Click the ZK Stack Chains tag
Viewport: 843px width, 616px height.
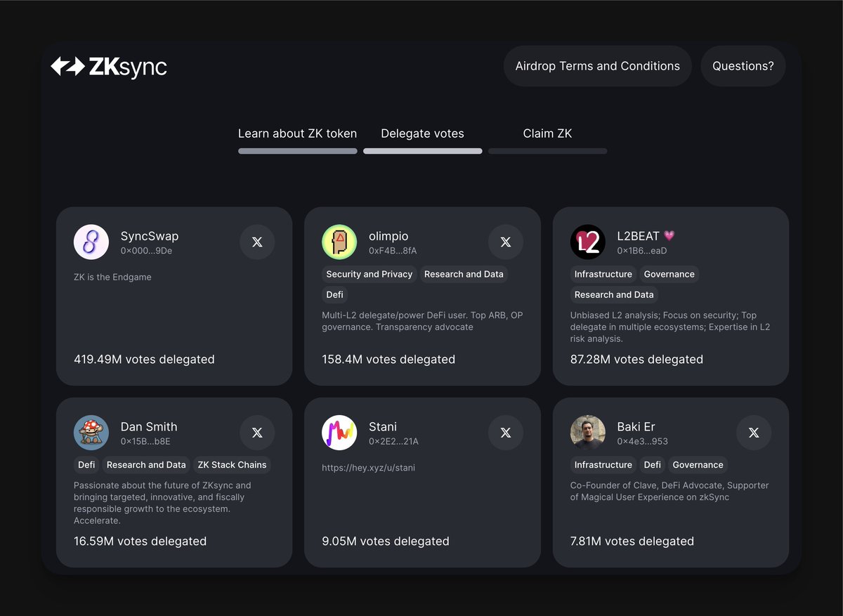[233, 464]
